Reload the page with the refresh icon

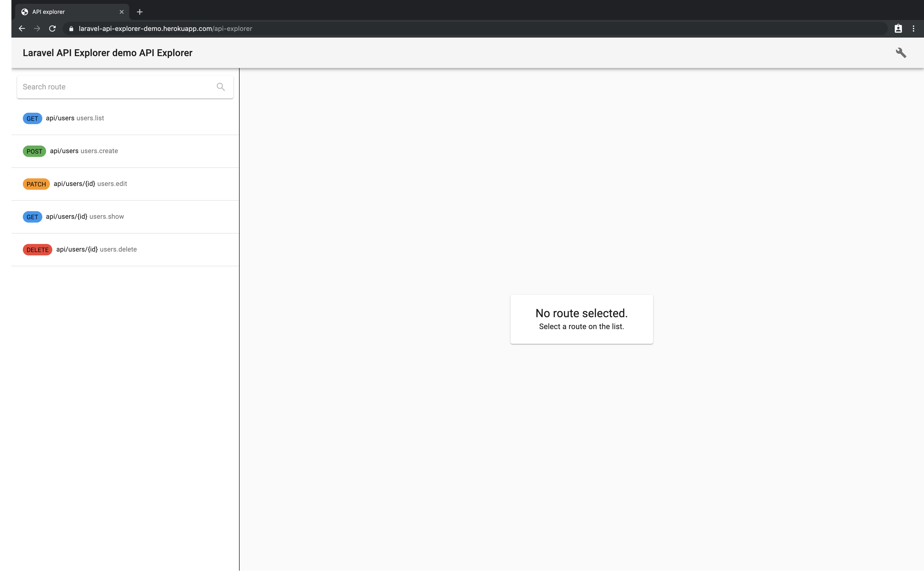coord(53,28)
